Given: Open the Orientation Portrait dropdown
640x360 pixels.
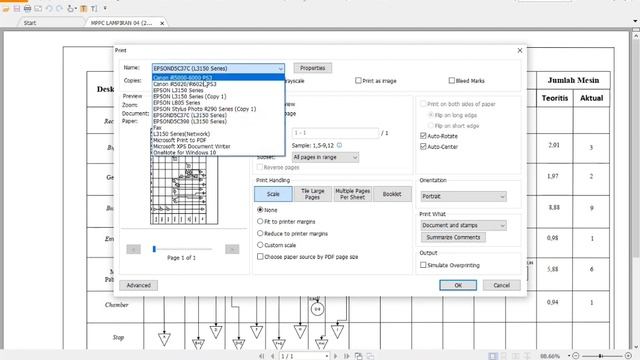Looking at the screenshot, I should click(463, 196).
